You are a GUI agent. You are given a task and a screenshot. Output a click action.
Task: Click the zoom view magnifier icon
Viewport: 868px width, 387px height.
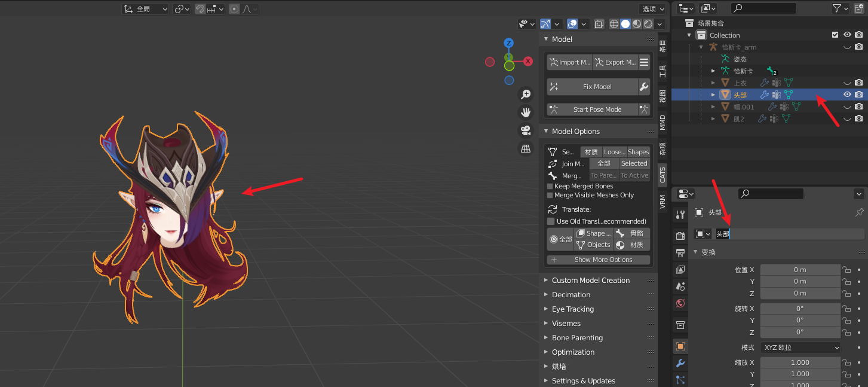pyautogui.click(x=526, y=95)
